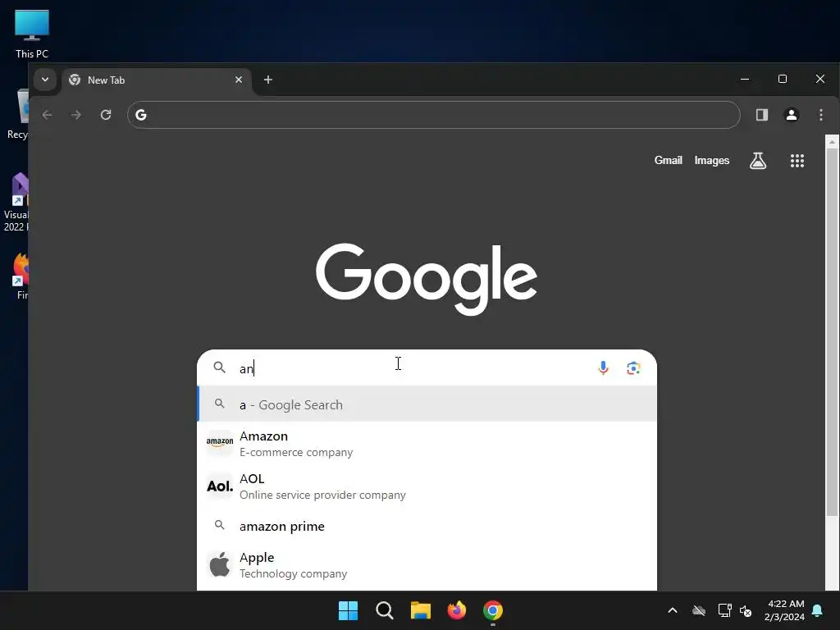Image resolution: width=840 pixels, height=630 pixels.
Task: Click the Aol. logo thumbnail
Action: (x=220, y=486)
